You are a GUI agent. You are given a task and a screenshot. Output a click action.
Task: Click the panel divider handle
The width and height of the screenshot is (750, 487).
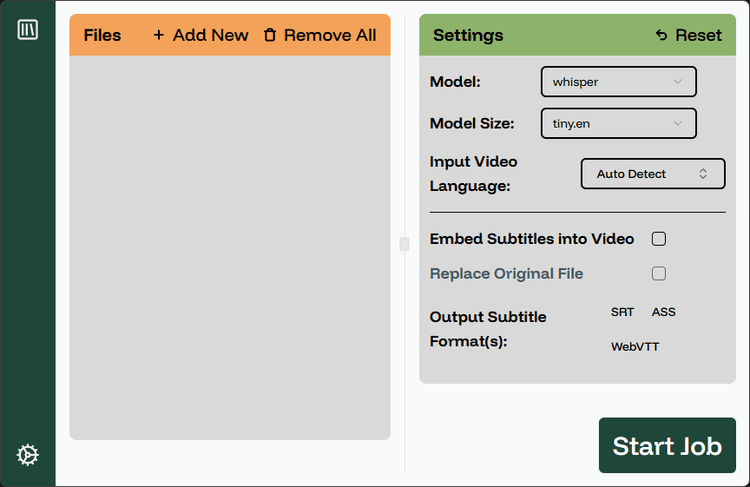pyautogui.click(x=405, y=244)
